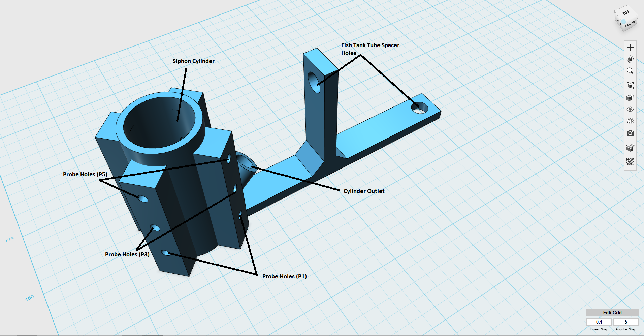Open the materials and outlines visual style icon
The image size is (644, 336).
click(x=630, y=97)
